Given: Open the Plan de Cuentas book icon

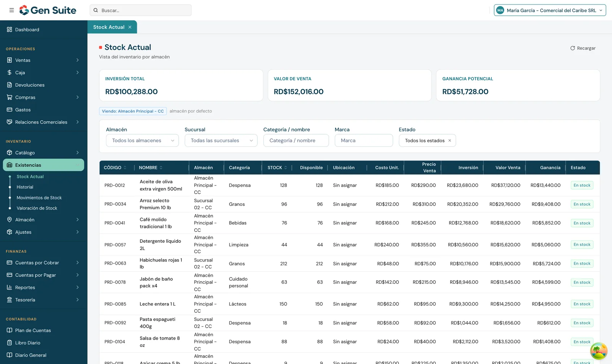Looking at the screenshot, I should pyautogui.click(x=10, y=330).
